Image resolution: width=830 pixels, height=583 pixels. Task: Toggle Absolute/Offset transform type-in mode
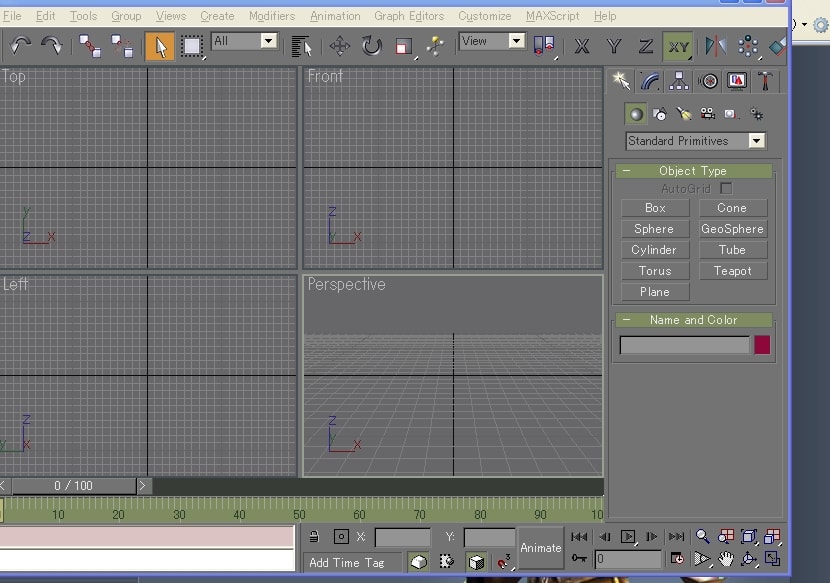[341, 536]
